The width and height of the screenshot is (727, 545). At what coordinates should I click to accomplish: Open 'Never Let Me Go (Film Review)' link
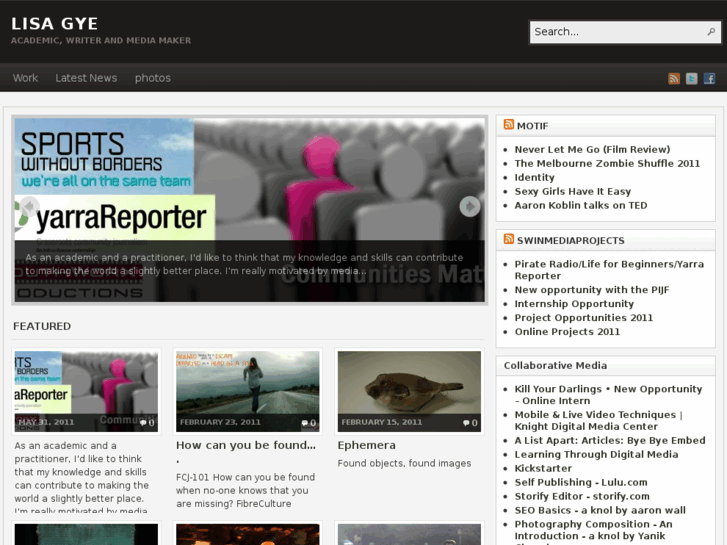tap(592, 149)
